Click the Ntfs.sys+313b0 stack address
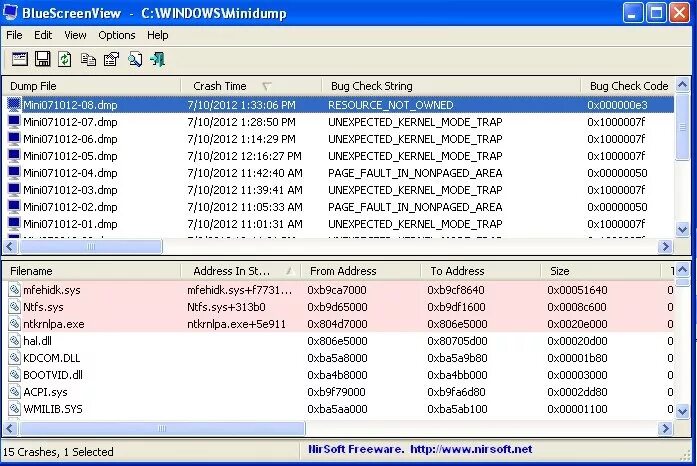697x466 pixels. click(226, 307)
